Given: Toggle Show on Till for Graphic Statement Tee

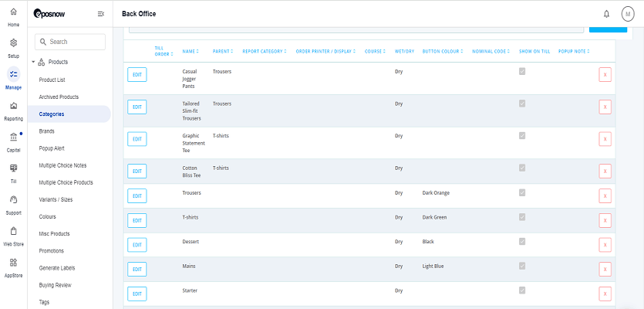Looking at the screenshot, I should (522, 136).
